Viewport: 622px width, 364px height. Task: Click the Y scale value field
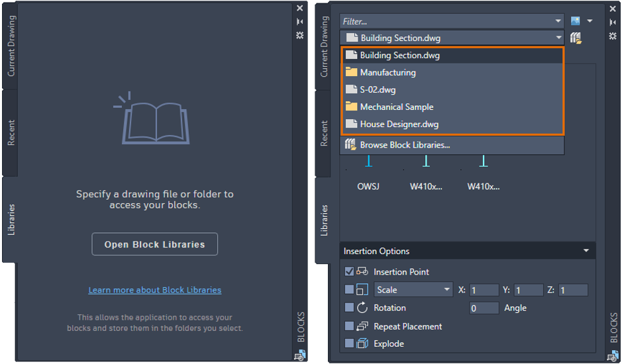[529, 290]
